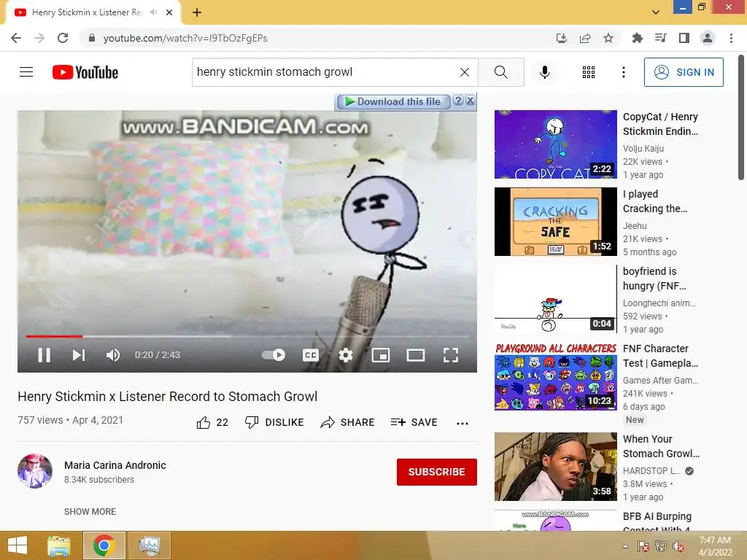This screenshot has height=560, width=747.
Task: Open the CopyCat Henry Stickmin video thumbnail
Action: pyautogui.click(x=555, y=144)
